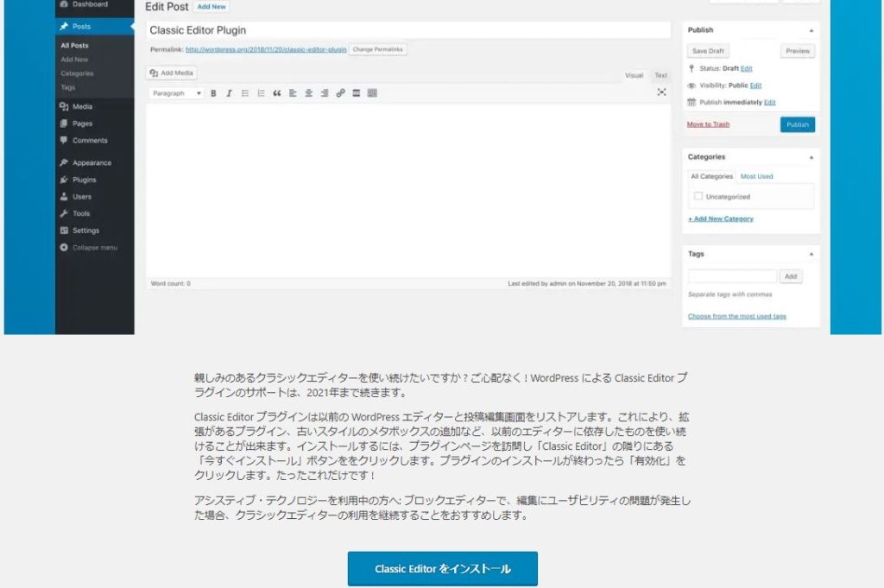Viewport: 884px width, 588px height.
Task: Select the Most Used categories tab
Action: pyautogui.click(x=756, y=176)
